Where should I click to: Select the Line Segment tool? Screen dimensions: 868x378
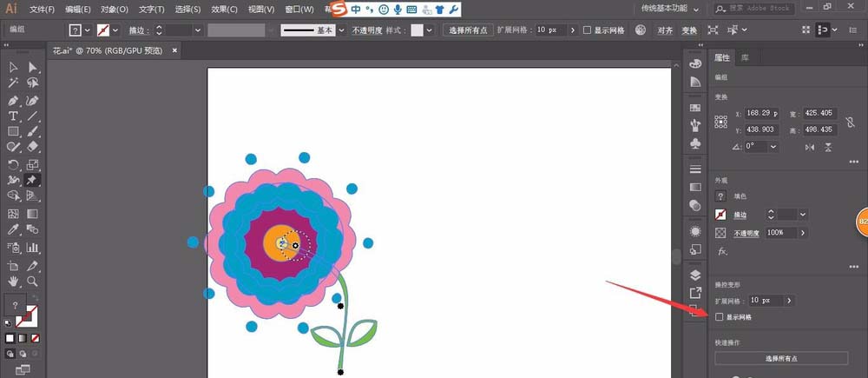pos(33,116)
